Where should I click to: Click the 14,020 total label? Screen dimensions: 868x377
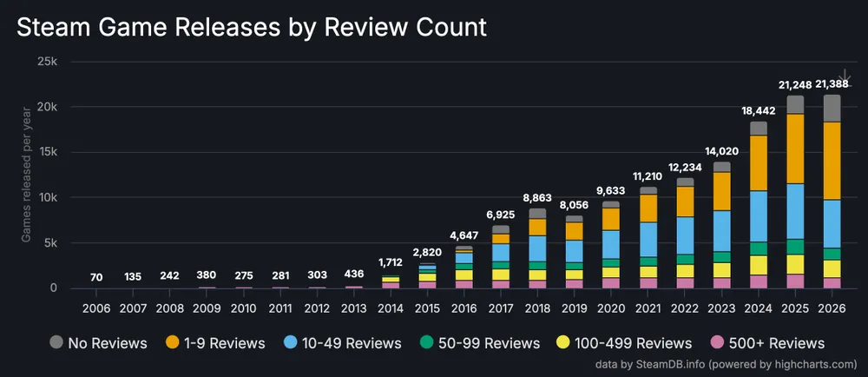(x=722, y=151)
